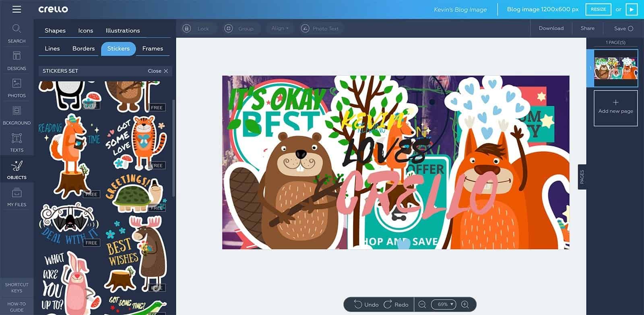Switch to the Illustrations tab
Viewport: 644px width, 315px height.
(123, 31)
